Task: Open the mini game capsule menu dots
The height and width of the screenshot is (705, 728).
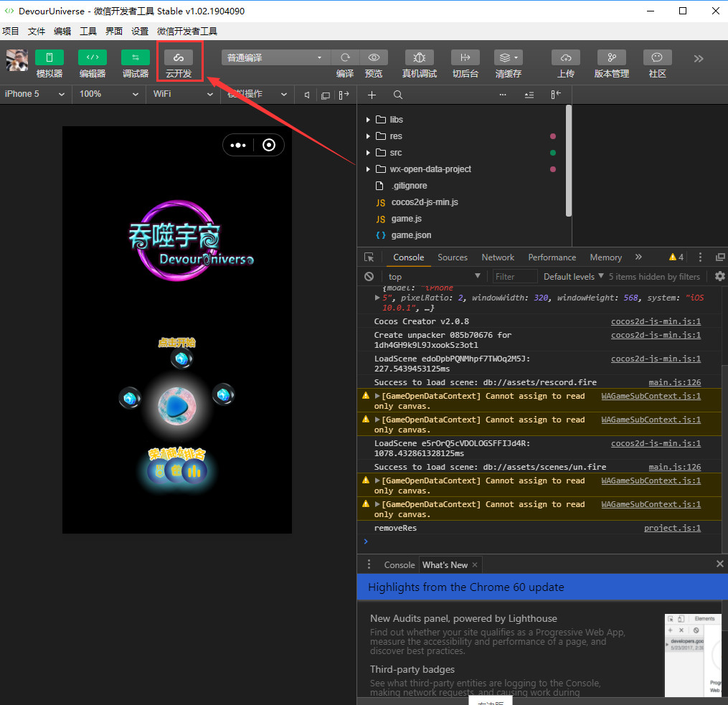Action: point(238,146)
